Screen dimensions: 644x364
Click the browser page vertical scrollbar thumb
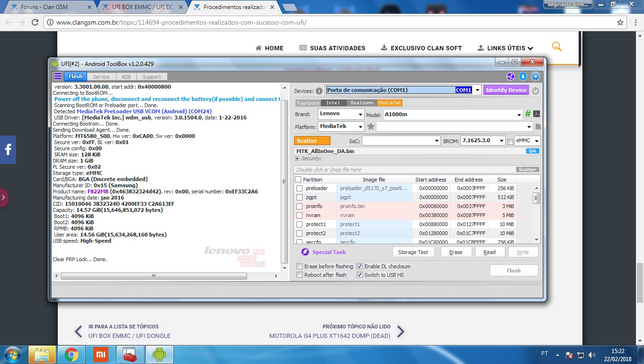[640, 282]
